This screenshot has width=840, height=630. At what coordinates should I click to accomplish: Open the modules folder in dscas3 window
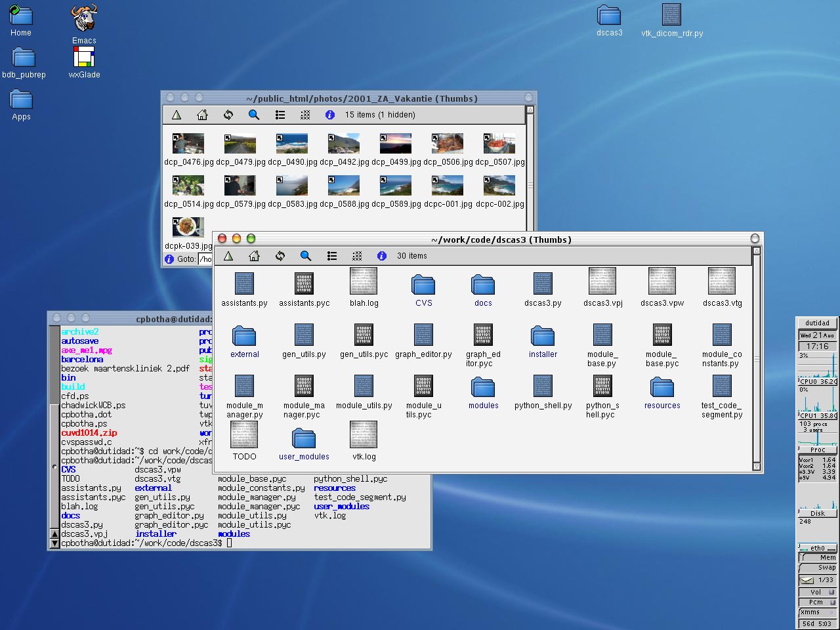point(483,387)
